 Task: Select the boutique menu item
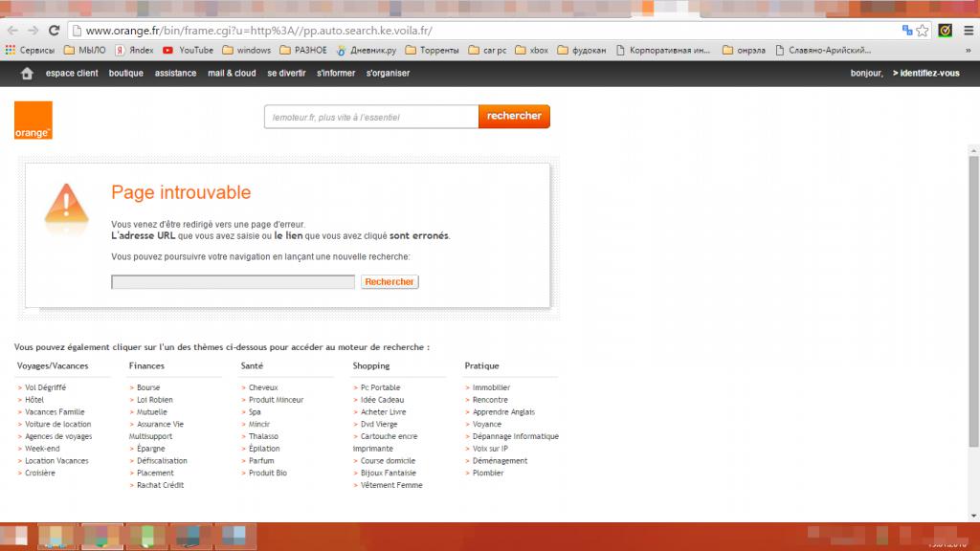point(125,74)
